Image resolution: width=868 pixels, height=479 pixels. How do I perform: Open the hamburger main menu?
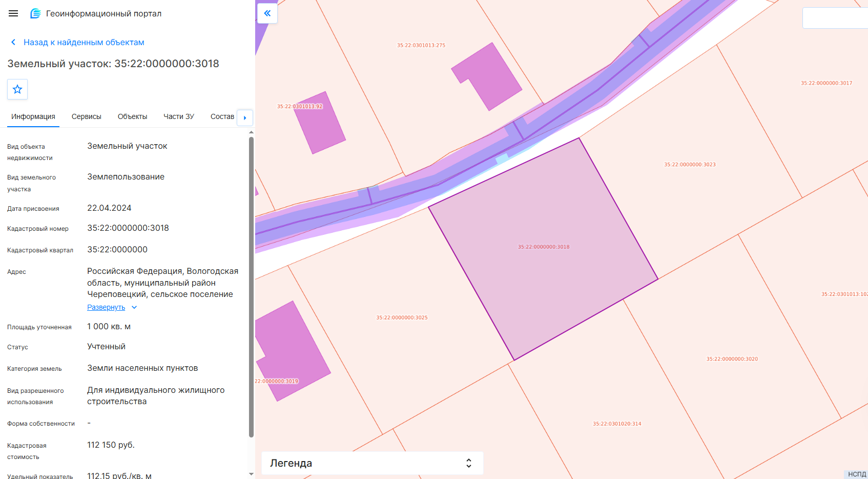13,14
